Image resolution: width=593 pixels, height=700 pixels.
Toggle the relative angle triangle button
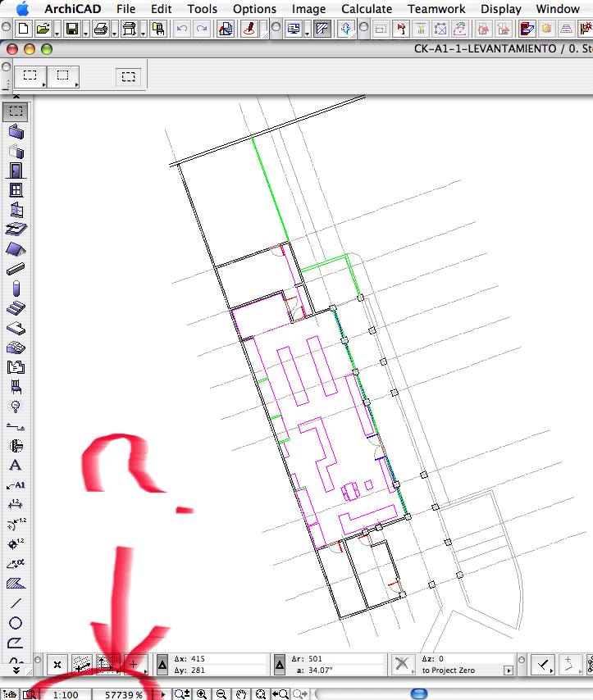(x=280, y=665)
